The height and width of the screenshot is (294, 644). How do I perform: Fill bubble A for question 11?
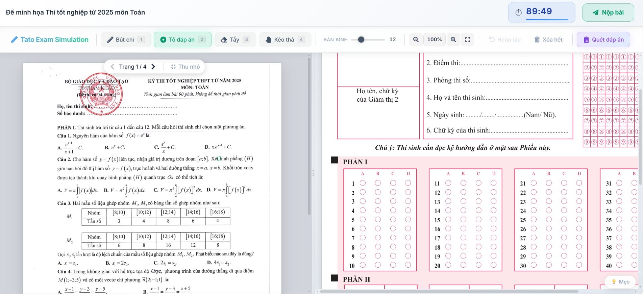pyautogui.click(x=448, y=183)
